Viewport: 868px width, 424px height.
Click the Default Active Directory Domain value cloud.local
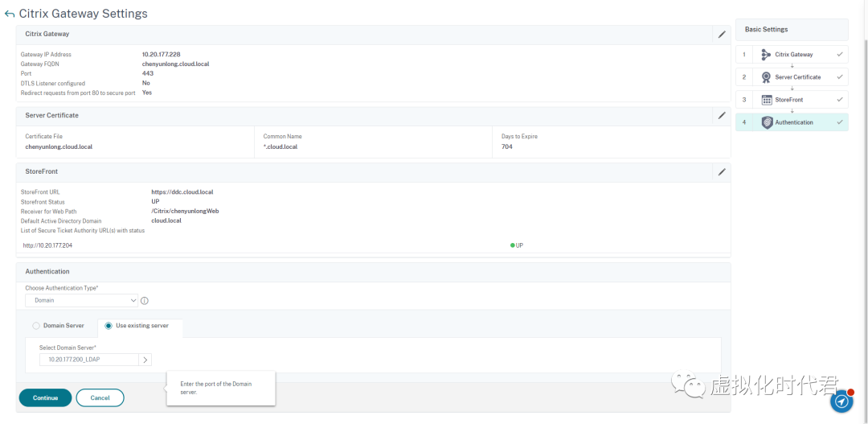coord(166,220)
